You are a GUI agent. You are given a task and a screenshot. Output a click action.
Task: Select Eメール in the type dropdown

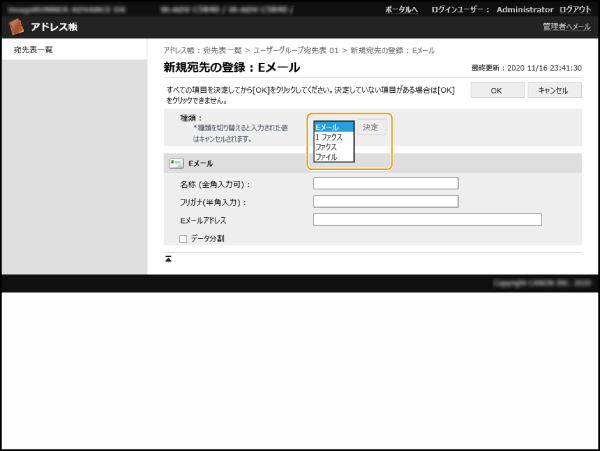333,127
